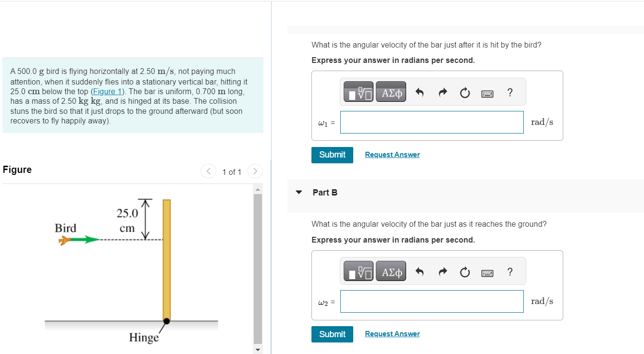Click undo arrow in ω1 toolbar
Screen dimensions: 644x354
pos(420,93)
